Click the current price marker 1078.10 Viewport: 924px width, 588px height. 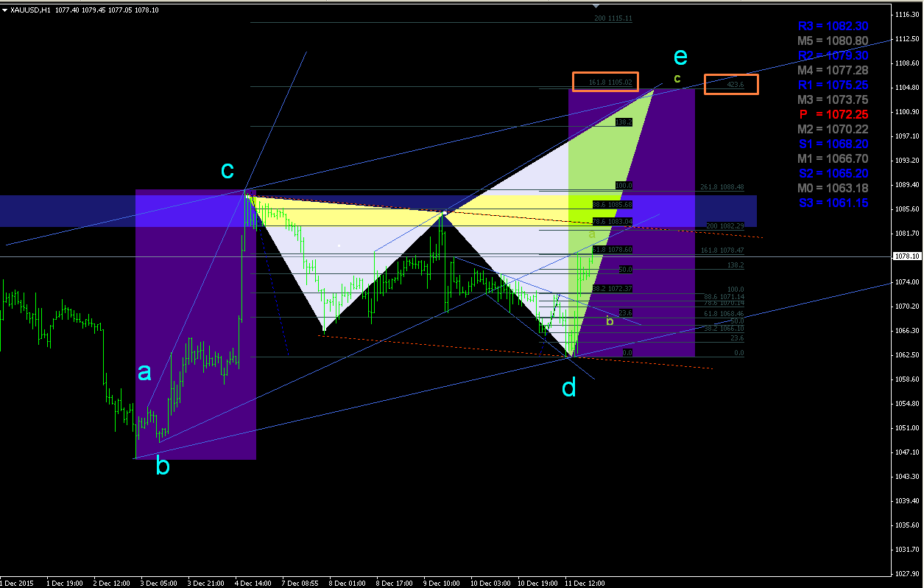coord(906,256)
